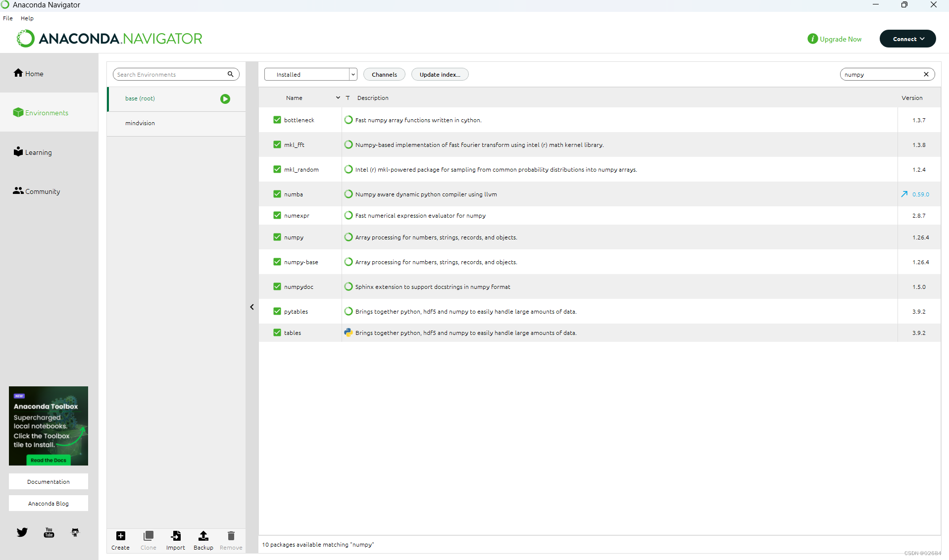Screen dimensions: 949x560
Task: Click the conda type icon for mkl_random
Action: point(349,169)
